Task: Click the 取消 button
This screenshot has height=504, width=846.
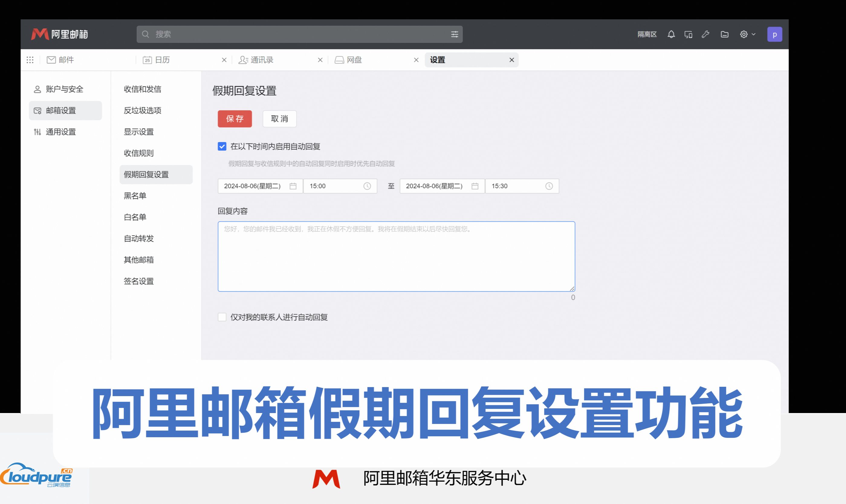Action: [280, 119]
